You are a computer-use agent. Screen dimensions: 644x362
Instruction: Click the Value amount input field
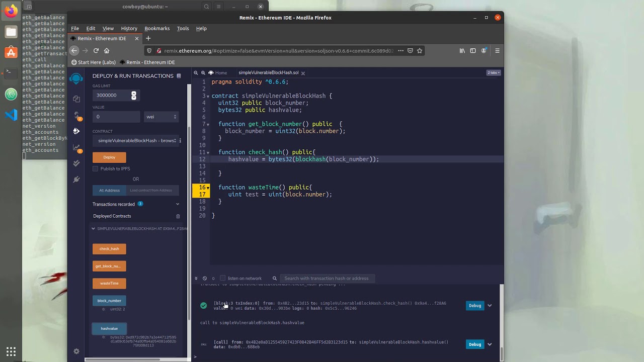coord(116,117)
